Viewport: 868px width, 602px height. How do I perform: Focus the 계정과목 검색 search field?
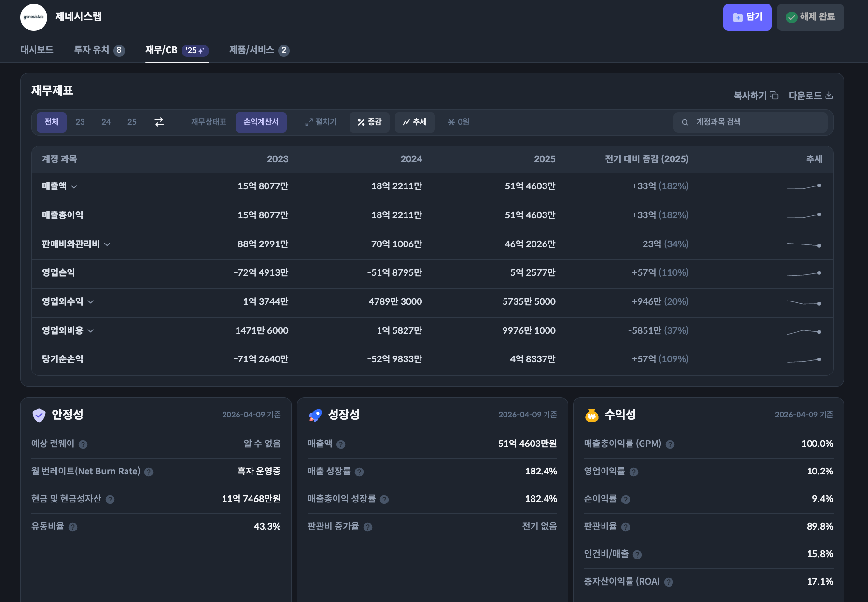pyautogui.click(x=753, y=122)
